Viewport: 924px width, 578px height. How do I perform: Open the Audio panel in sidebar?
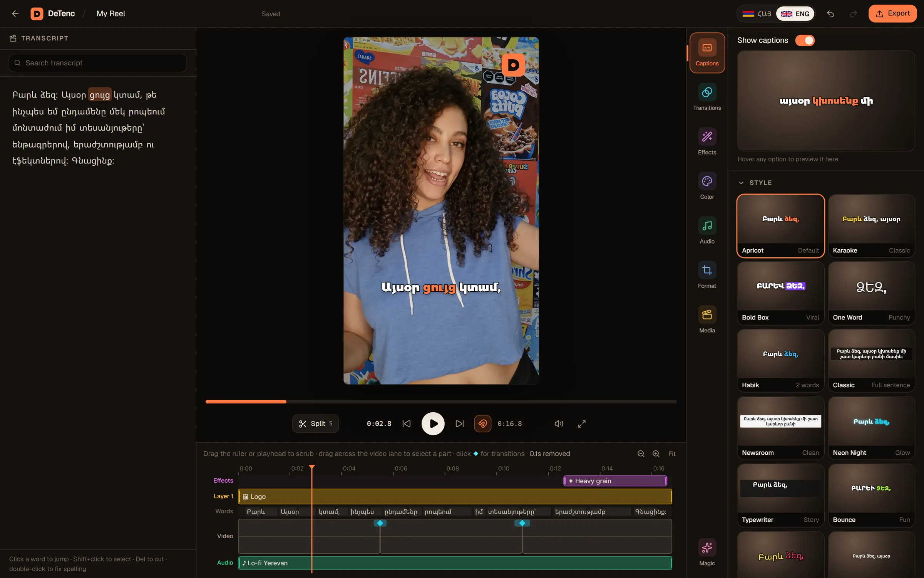707,230
